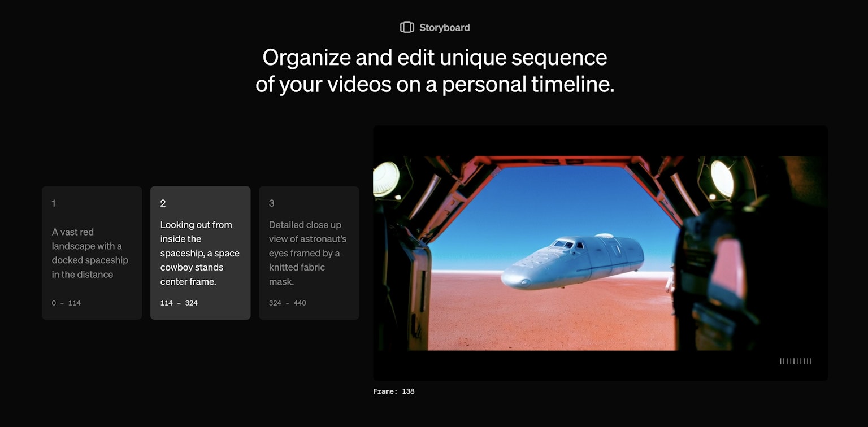Click the number badge on card 1
The image size is (868, 427).
click(53, 203)
